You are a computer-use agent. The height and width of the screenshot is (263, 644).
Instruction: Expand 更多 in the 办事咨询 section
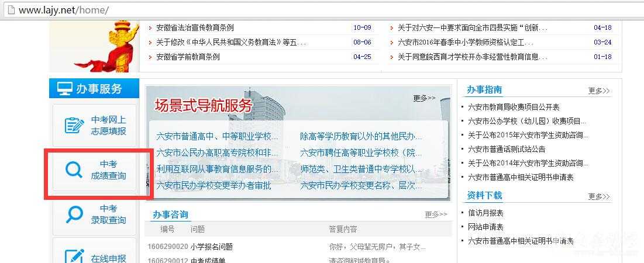click(x=435, y=215)
